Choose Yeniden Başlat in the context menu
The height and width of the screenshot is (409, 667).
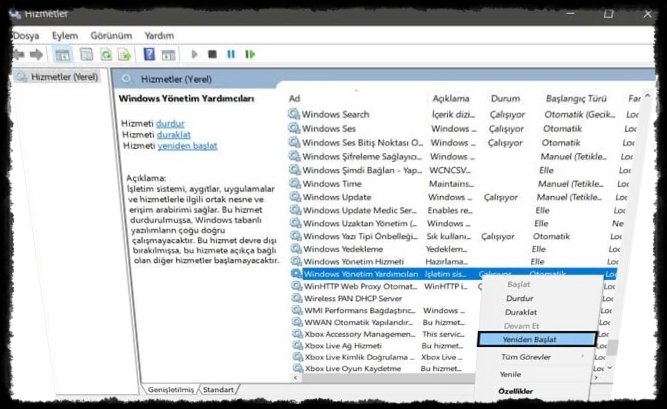click(x=537, y=339)
